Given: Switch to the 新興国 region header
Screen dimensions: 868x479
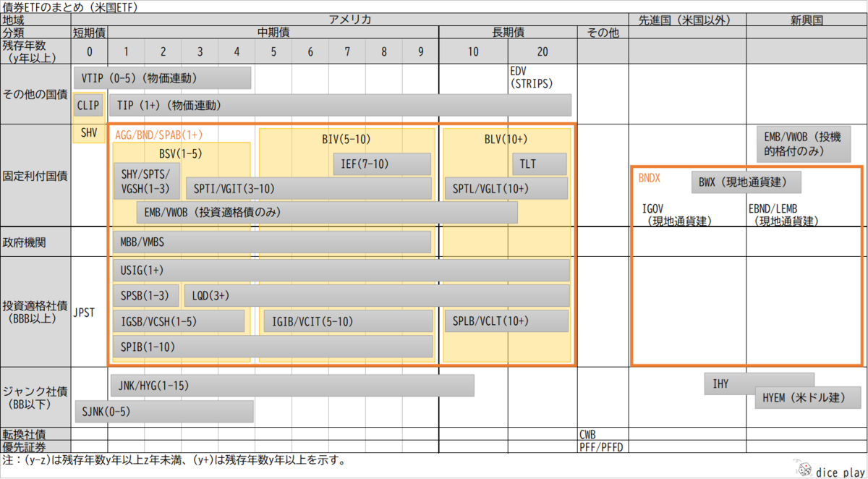Looking at the screenshot, I should [x=805, y=20].
